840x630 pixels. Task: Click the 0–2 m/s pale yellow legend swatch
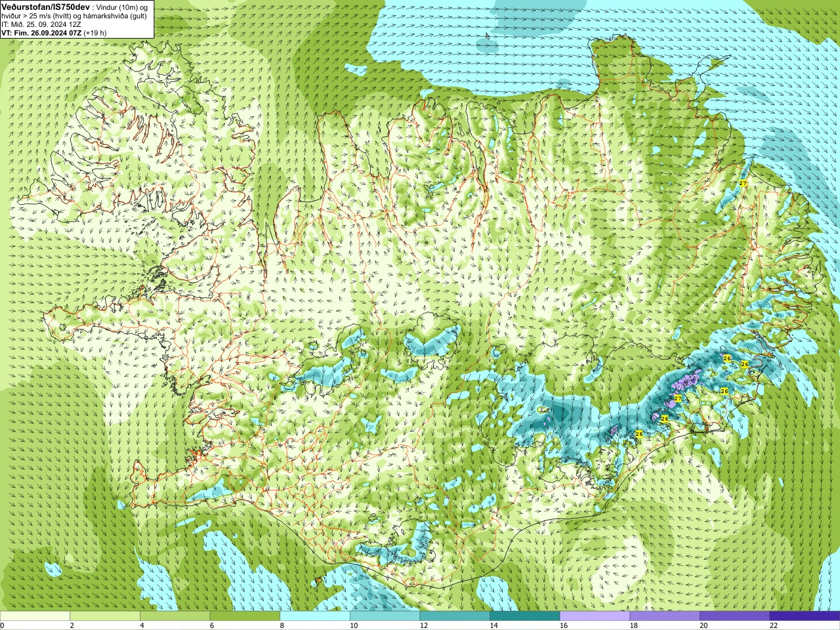click(35, 616)
